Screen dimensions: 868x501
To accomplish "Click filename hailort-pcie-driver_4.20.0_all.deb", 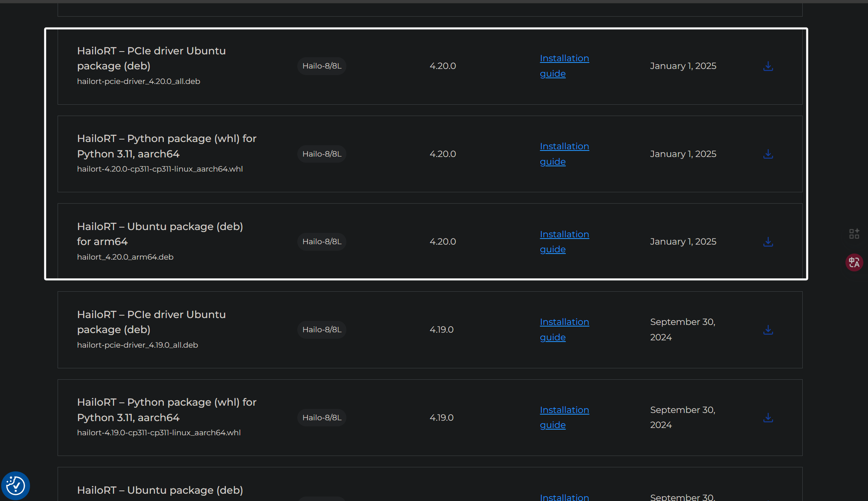I will pyautogui.click(x=139, y=82).
